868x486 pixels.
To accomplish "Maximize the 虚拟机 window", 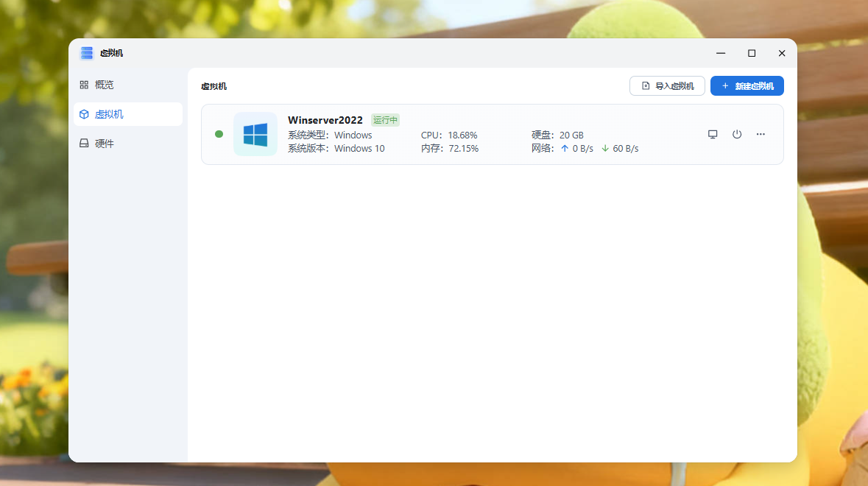I will pos(751,53).
